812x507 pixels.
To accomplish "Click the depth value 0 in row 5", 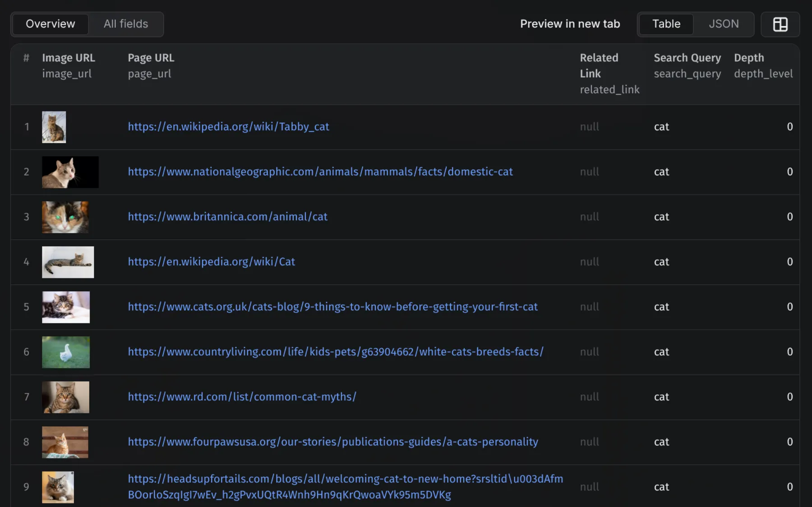I will pos(789,307).
